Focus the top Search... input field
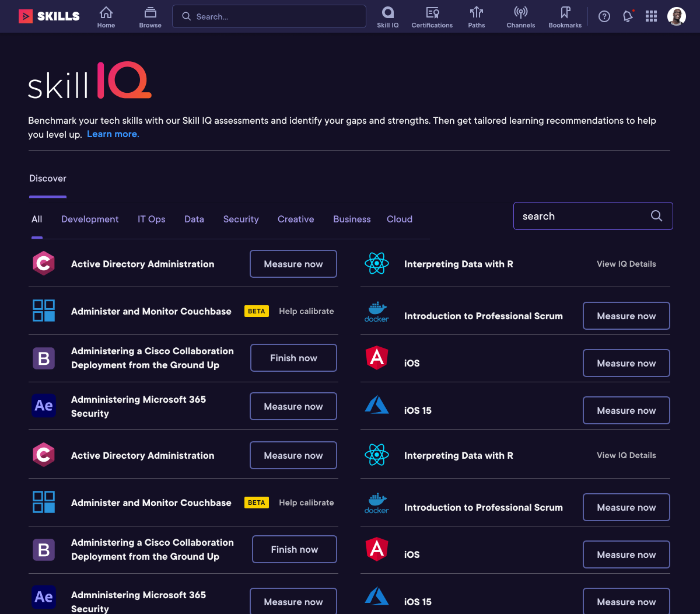700x614 pixels. (x=269, y=16)
